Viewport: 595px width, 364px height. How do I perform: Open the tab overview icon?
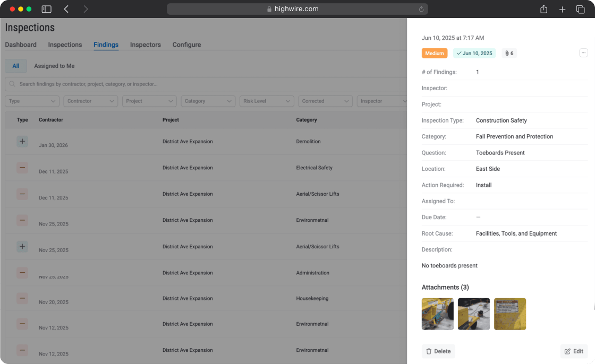click(x=581, y=9)
